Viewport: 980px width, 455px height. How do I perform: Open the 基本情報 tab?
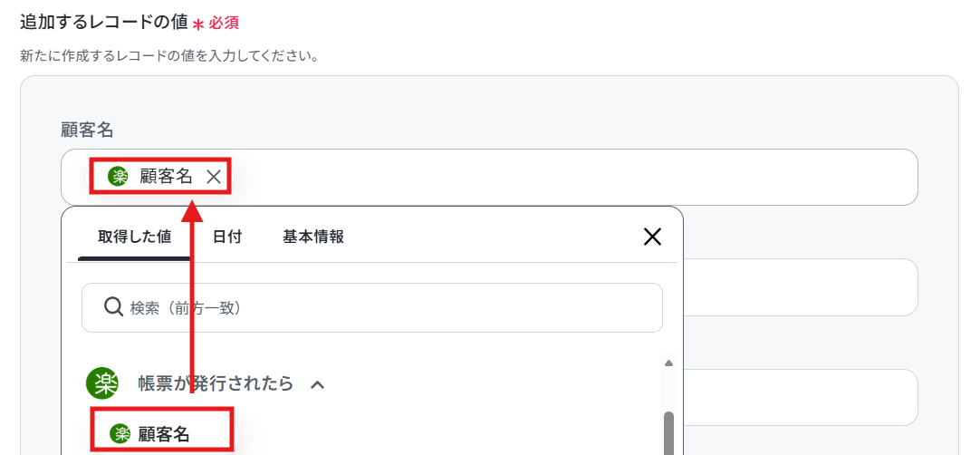(x=312, y=237)
